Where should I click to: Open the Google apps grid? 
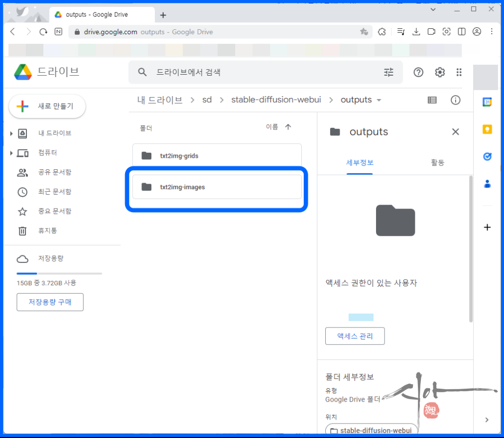coord(459,72)
